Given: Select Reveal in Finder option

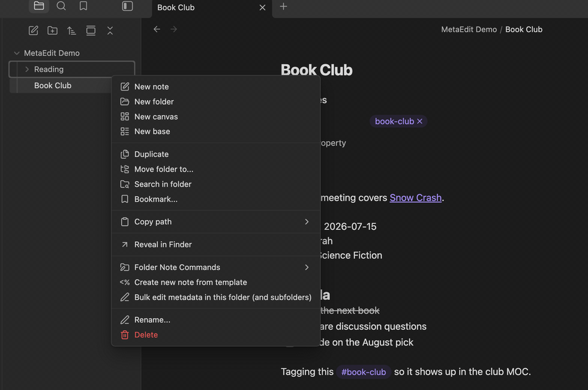Looking at the screenshot, I should click(215, 245).
